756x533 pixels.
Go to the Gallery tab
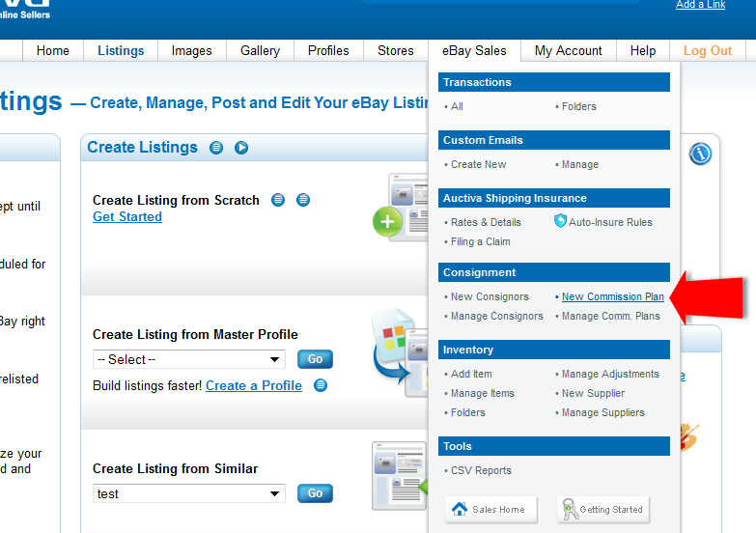click(x=260, y=50)
